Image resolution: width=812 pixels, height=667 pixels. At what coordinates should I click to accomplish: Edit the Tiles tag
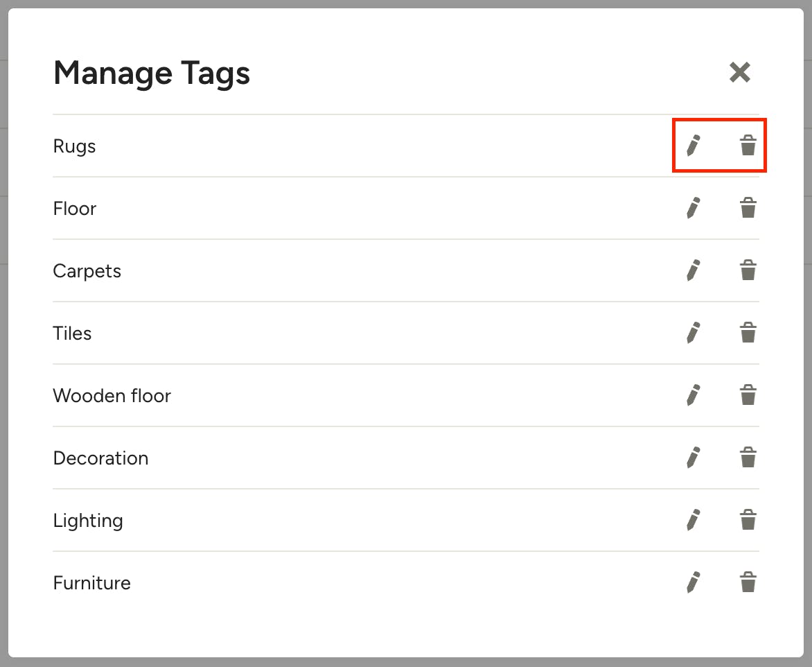[x=694, y=333]
